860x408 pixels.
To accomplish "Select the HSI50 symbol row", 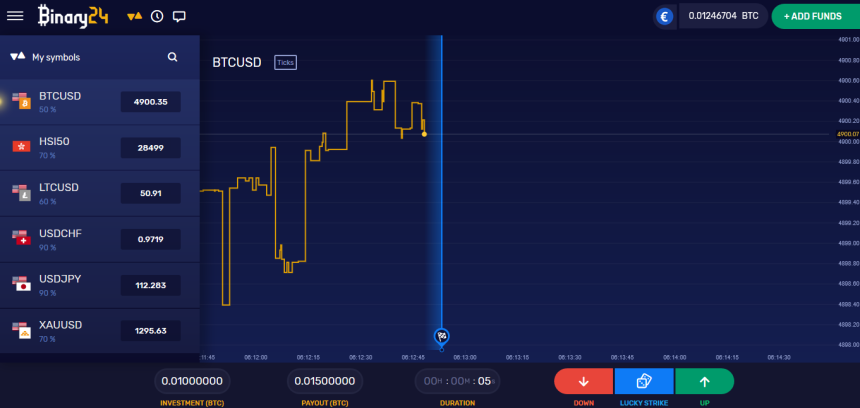I will pyautogui.click(x=100, y=148).
